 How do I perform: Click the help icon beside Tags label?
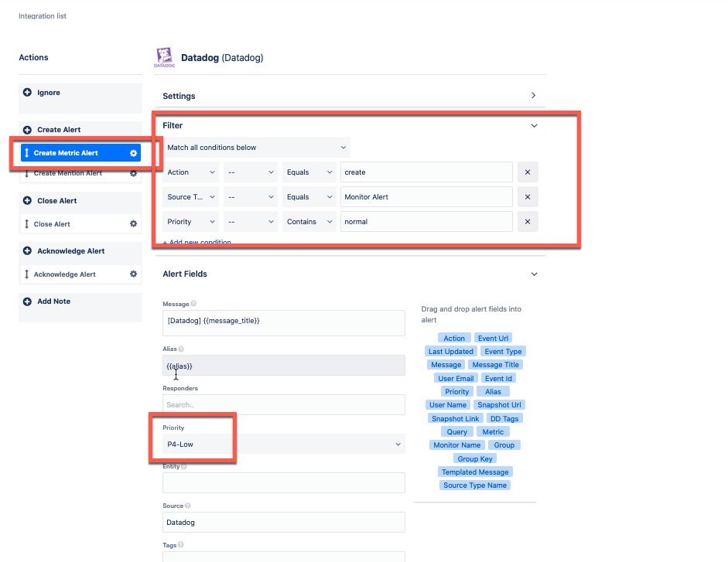180,545
